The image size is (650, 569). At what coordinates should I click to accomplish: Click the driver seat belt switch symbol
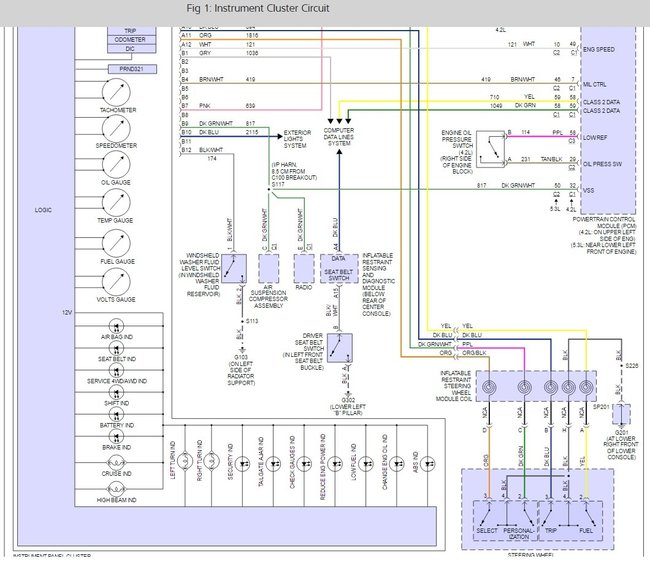[340, 348]
